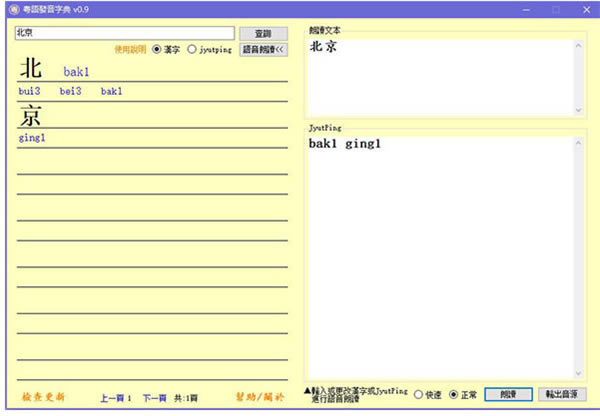The width and height of the screenshot is (600, 416).
Task: Click the search input field containing 北京
Action: click(123, 33)
